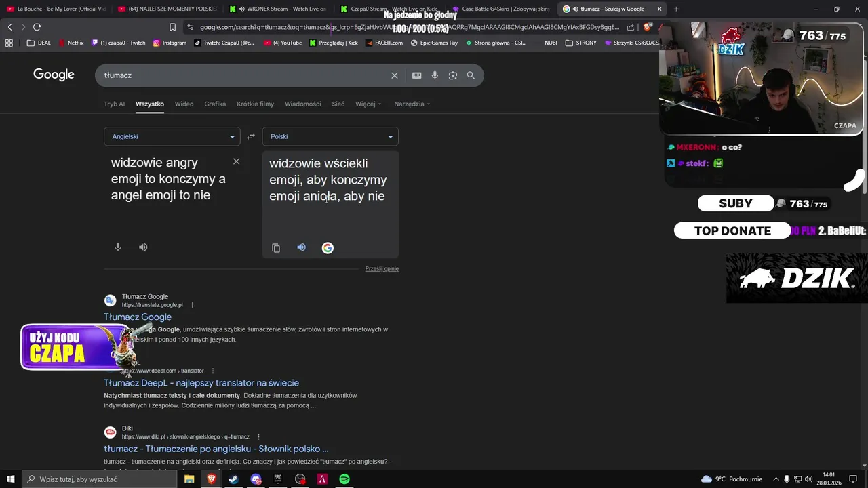
Task: Reload the current page
Action: [x=37, y=27]
